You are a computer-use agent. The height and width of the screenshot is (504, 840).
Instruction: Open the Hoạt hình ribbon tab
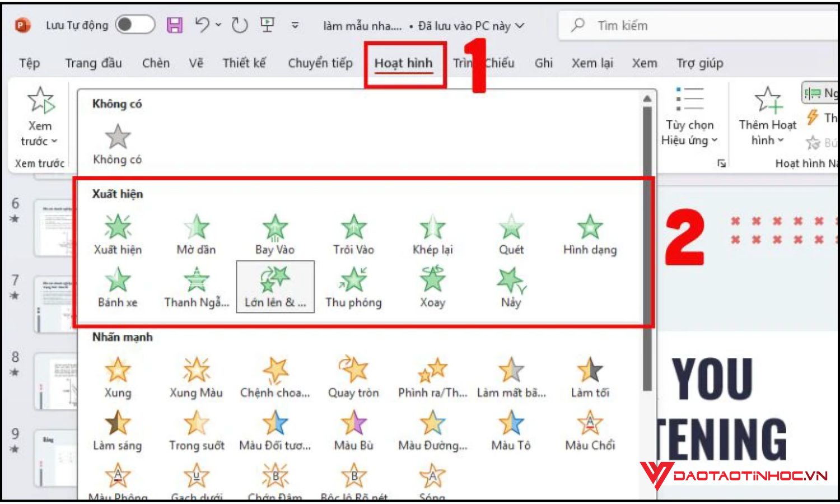[403, 63]
